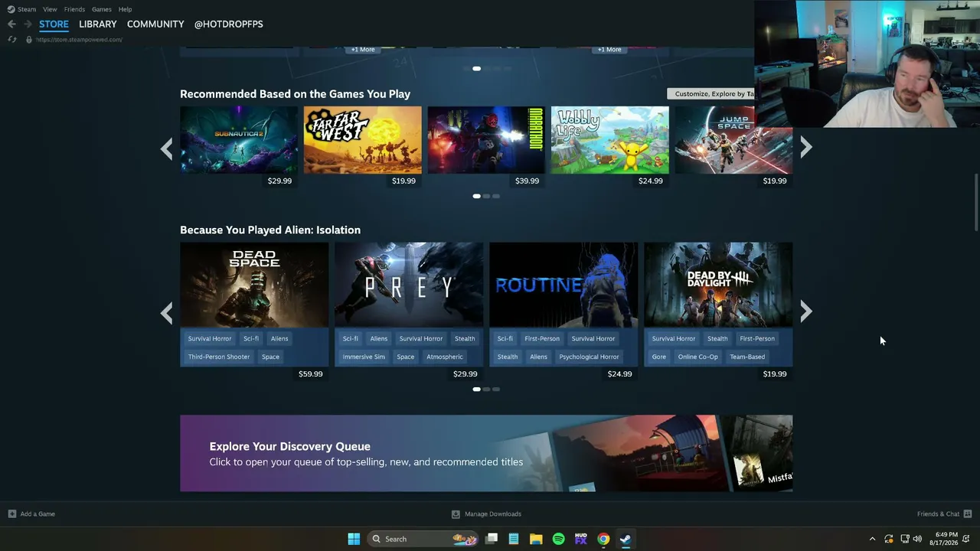This screenshot has width=980, height=551.
Task: Go back with the Steam back arrow
Action: point(11,24)
